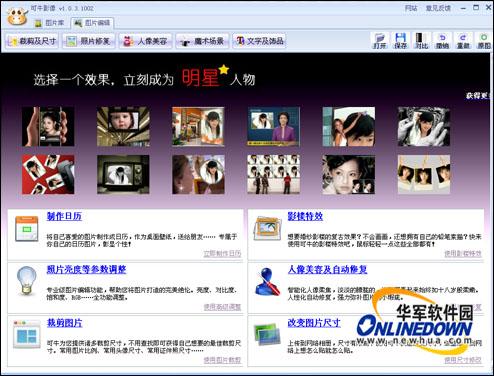The image size is (494, 376).
Task: Open the 影楼特效 heading link
Action: 305,216
